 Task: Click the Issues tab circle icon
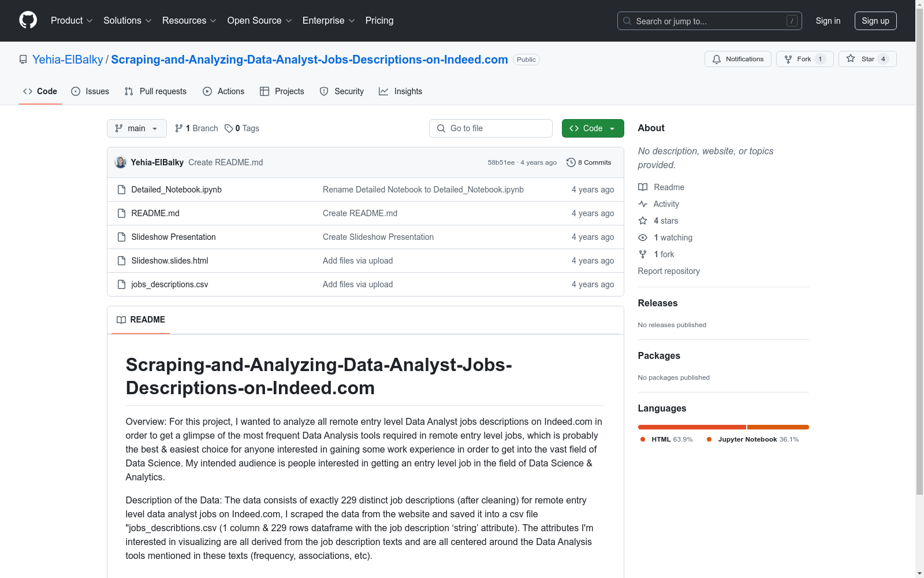[x=76, y=91]
